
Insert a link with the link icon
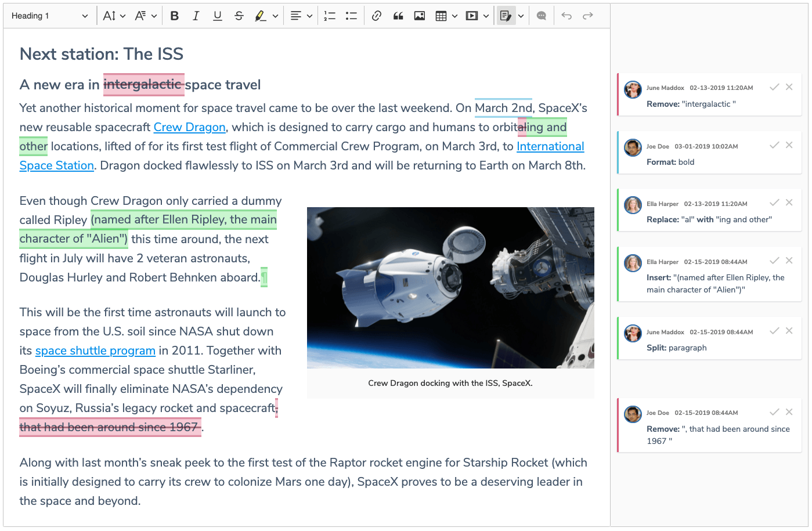376,16
